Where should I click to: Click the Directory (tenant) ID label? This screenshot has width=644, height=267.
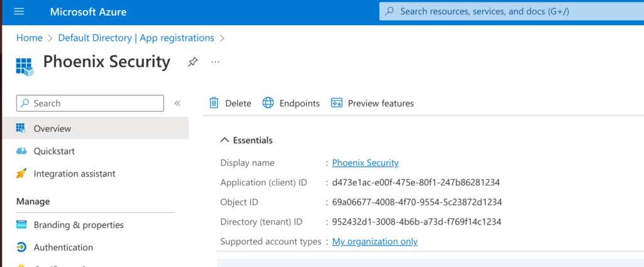click(261, 222)
